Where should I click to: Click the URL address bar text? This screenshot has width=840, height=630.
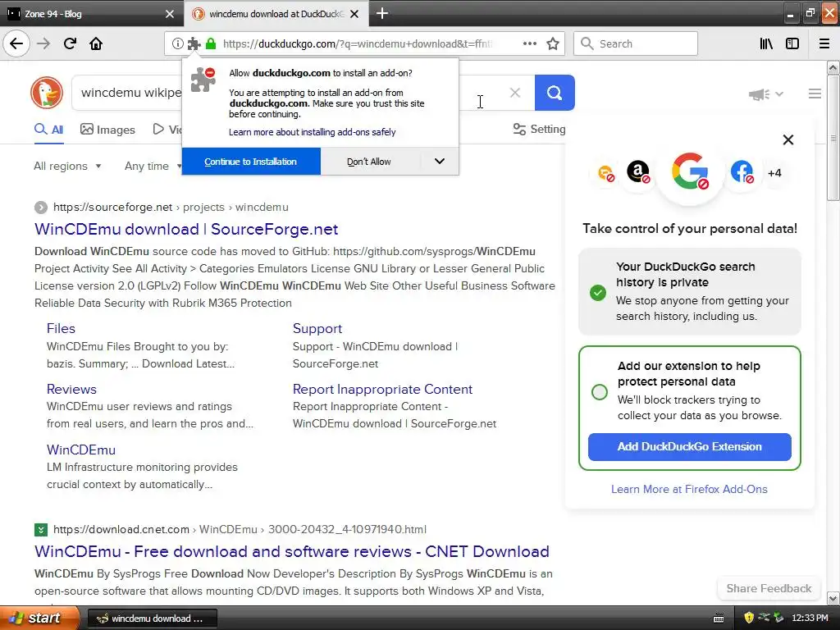coord(358,44)
